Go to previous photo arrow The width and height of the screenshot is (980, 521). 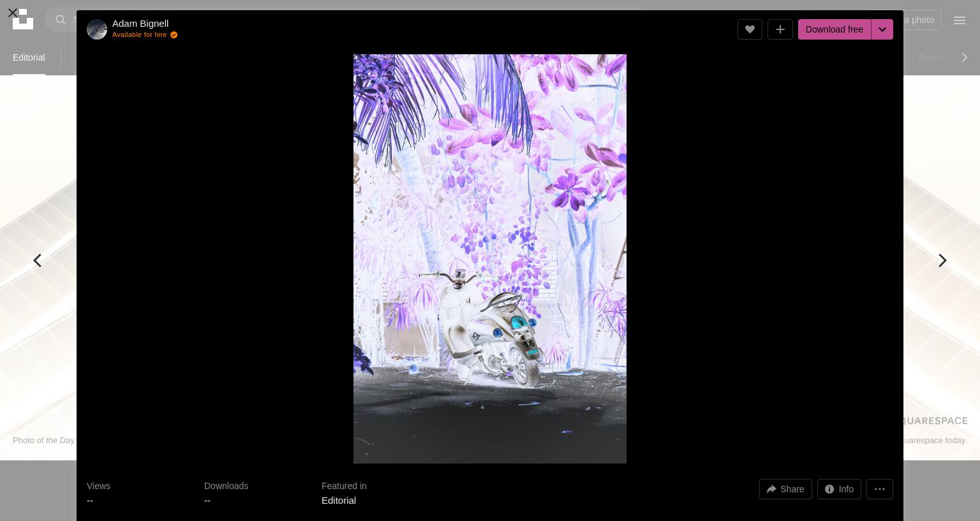[x=38, y=260]
